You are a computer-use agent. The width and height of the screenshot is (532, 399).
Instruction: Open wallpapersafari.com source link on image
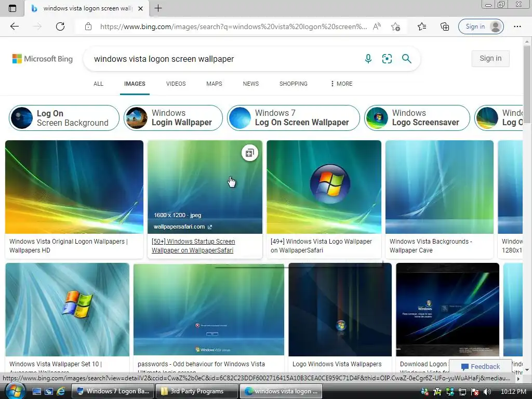point(182,227)
